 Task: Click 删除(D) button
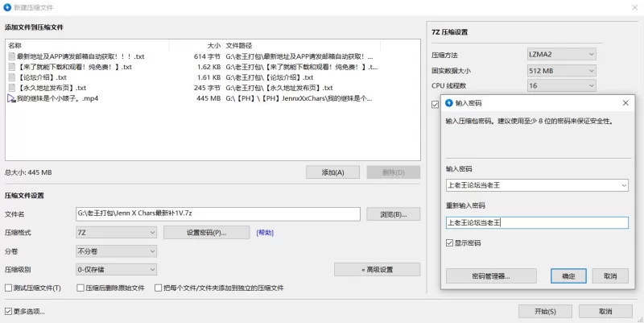(x=393, y=172)
